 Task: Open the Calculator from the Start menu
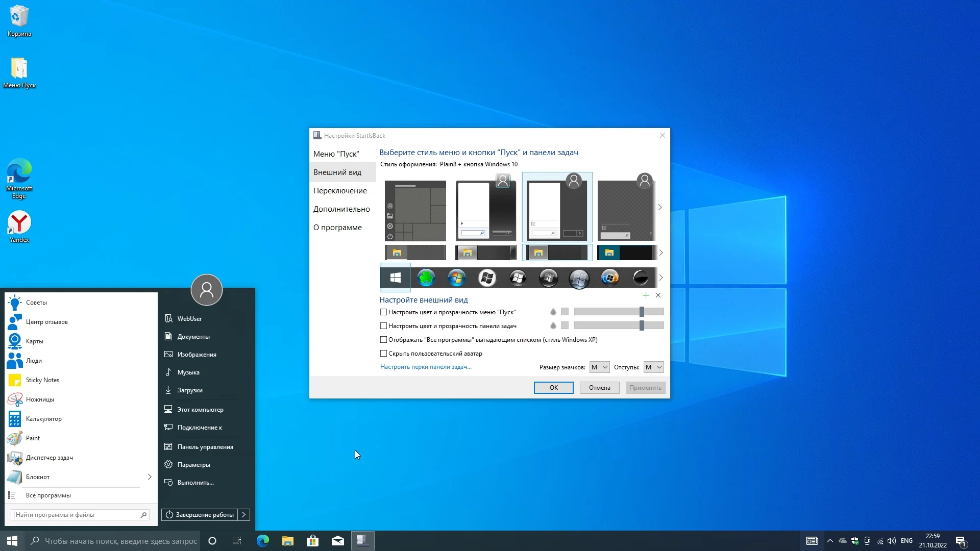(x=43, y=419)
